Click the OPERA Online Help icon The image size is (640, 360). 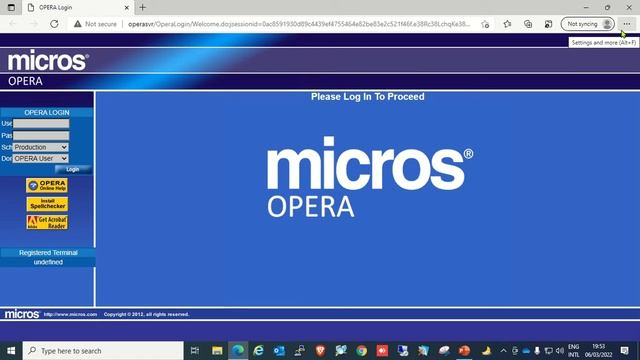point(47,185)
